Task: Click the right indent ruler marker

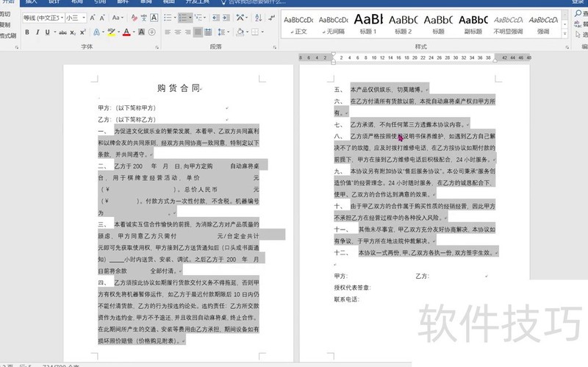Action: (495, 60)
